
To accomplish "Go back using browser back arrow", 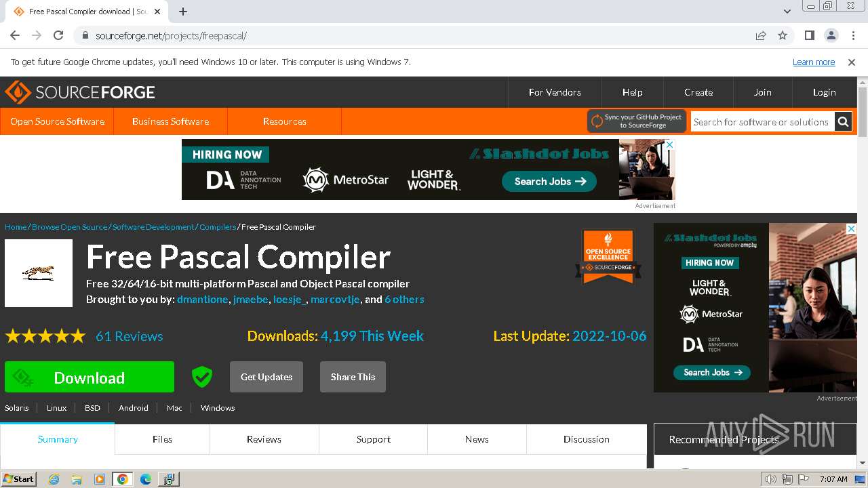I will (15, 35).
